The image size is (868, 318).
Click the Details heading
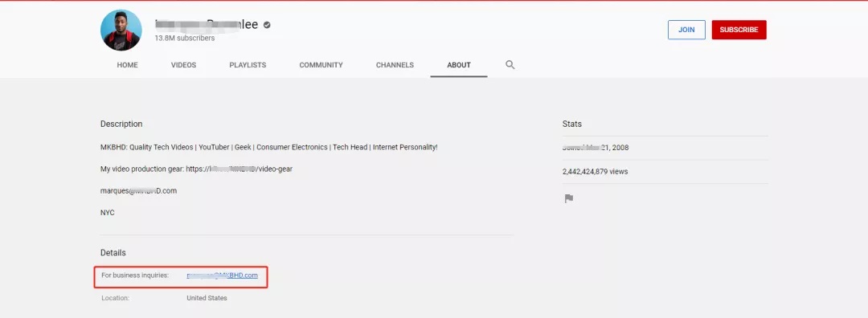113,253
